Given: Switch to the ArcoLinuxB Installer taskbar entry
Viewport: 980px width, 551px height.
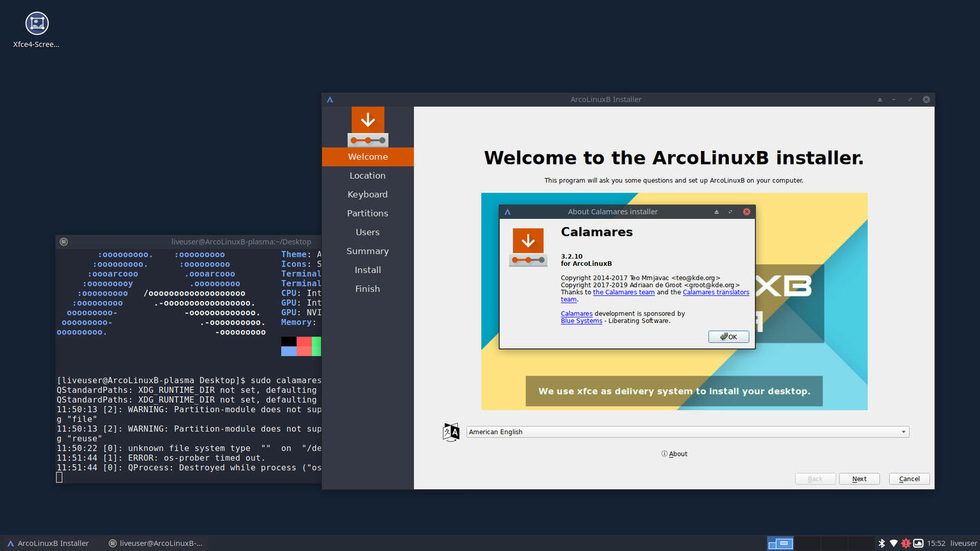Looking at the screenshot, I should (x=48, y=544).
